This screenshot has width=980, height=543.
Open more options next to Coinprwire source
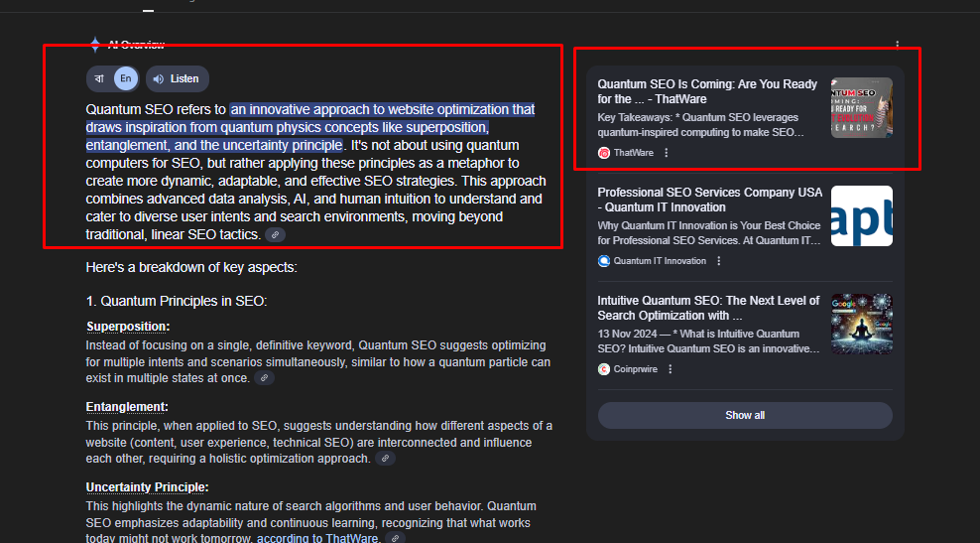pos(670,369)
